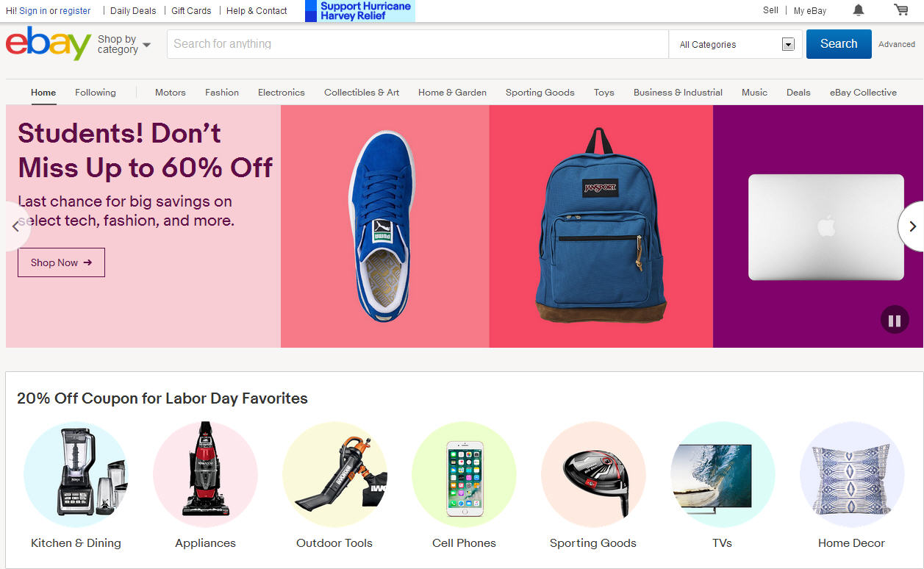Click the Search for anything input field
This screenshot has width=924, height=569.
(418, 44)
